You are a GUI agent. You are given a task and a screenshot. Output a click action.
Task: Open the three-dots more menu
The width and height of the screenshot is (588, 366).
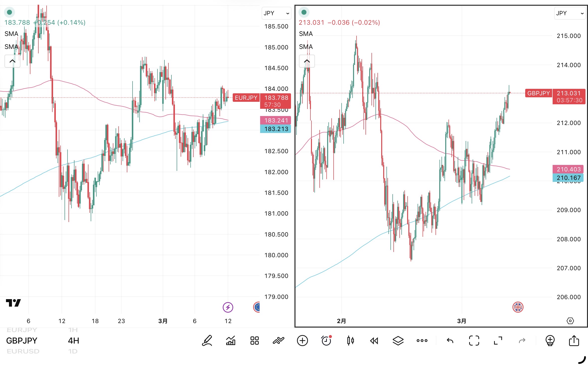[422, 341]
